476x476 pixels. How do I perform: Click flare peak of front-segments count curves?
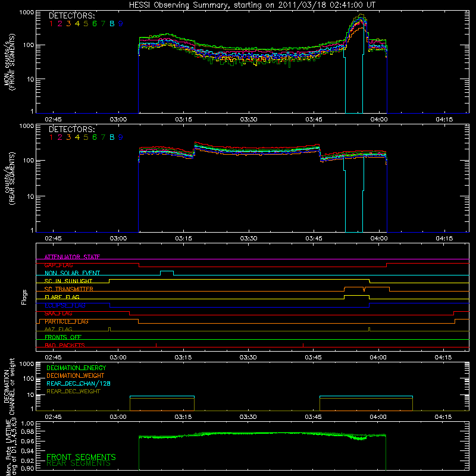pyautogui.click(x=361, y=14)
